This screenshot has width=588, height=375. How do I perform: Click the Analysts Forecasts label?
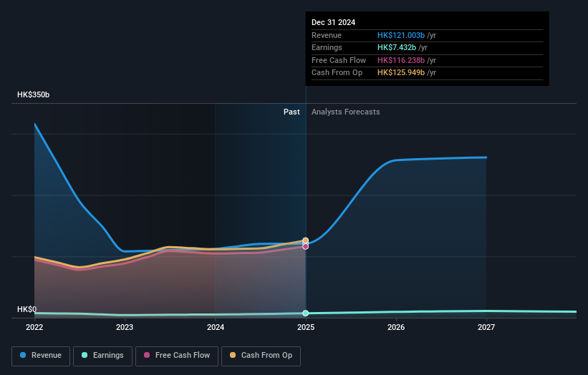point(346,112)
